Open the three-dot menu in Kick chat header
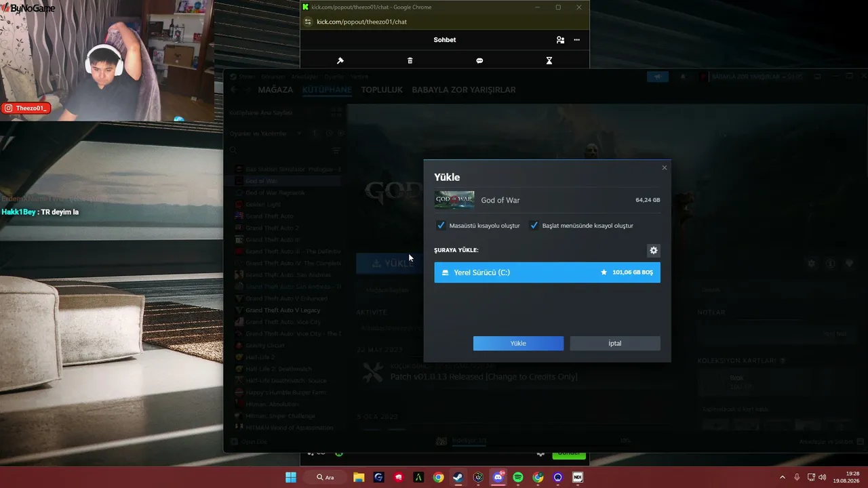This screenshot has height=488, width=868. [577, 40]
